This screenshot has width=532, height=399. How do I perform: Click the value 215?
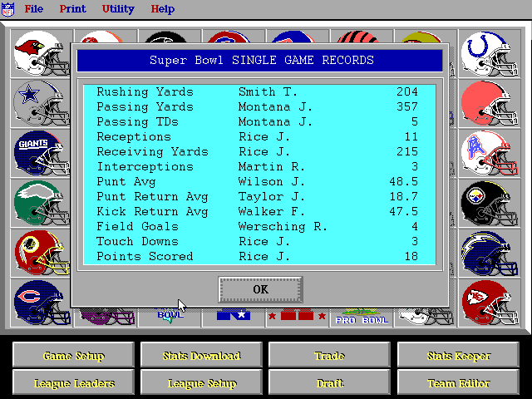point(407,151)
